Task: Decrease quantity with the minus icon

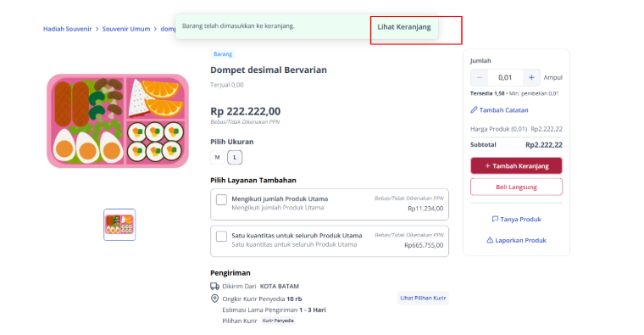Action: (480, 77)
